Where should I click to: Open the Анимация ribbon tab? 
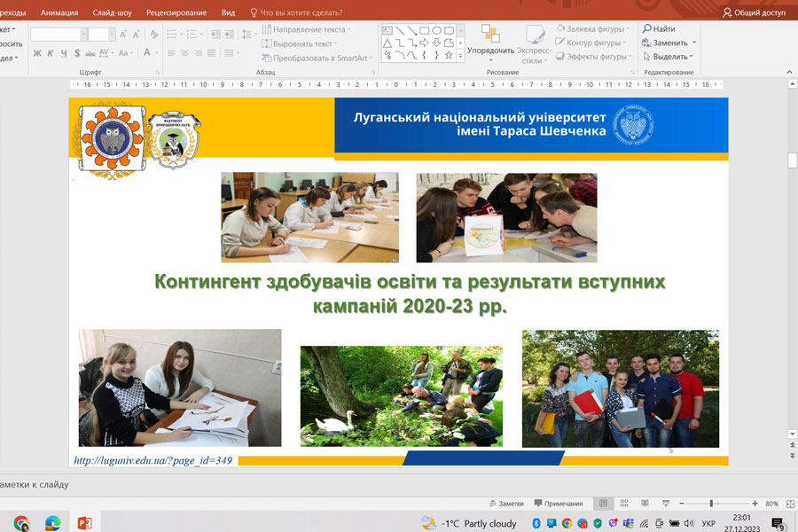pos(59,13)
